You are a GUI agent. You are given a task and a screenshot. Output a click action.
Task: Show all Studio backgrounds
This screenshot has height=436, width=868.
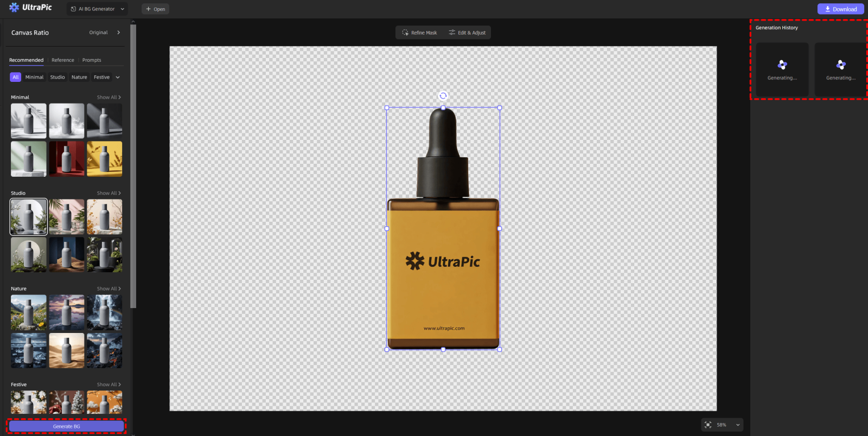109,193
